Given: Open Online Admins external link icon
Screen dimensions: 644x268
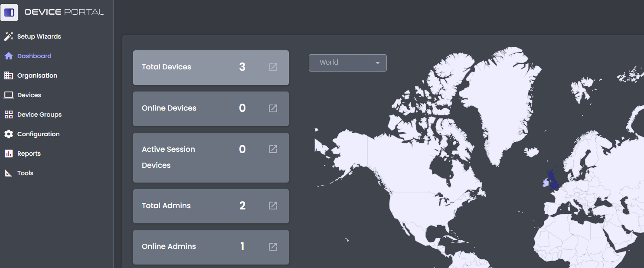Looking at the screenshot, I should tap(273, 247).
